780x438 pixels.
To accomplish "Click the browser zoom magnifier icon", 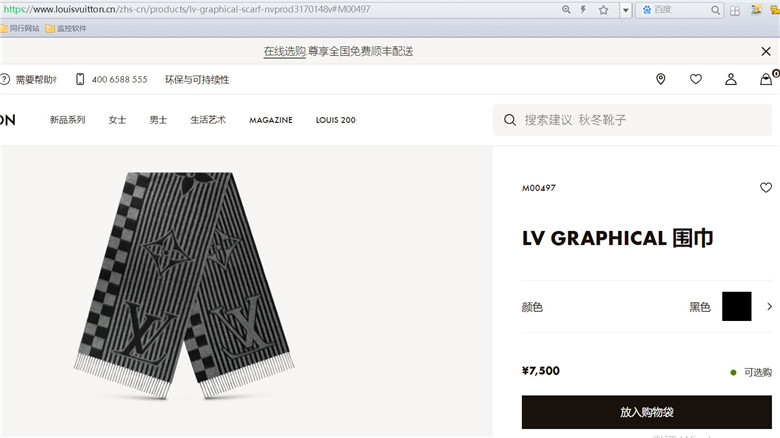I will pos(566,9).
